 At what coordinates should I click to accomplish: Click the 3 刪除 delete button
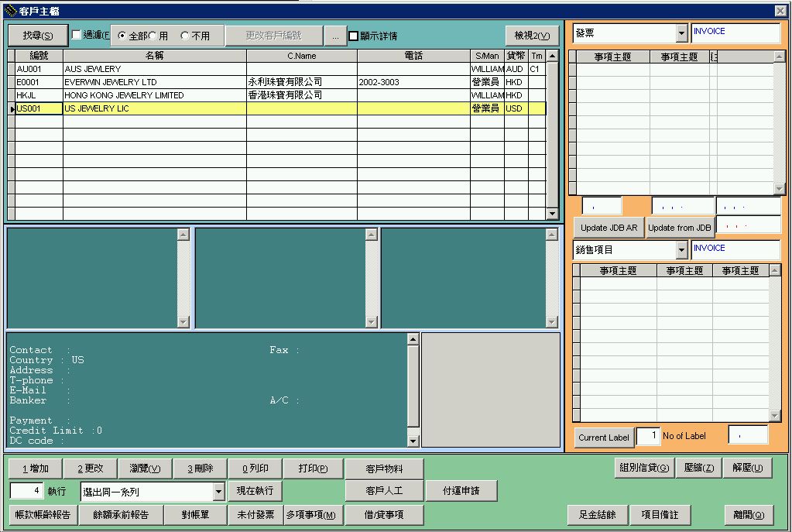tap(200, 469)
